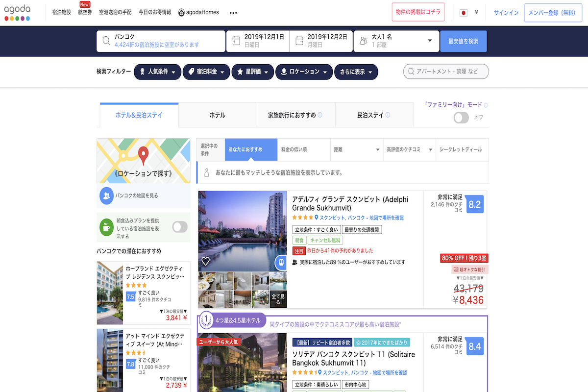Sort by 料金の低い順
This screenshot has width=588, height=392.
pos(304,149)
